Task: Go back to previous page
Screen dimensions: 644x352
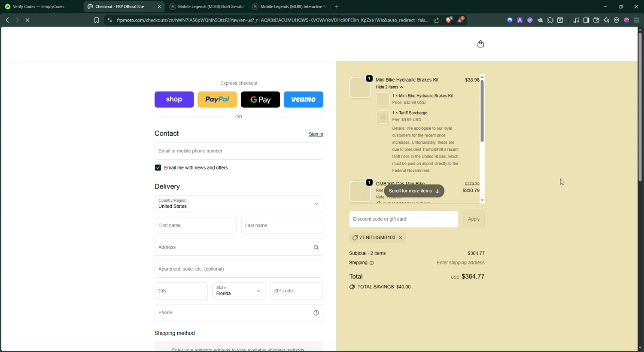Action: point(7,20)
